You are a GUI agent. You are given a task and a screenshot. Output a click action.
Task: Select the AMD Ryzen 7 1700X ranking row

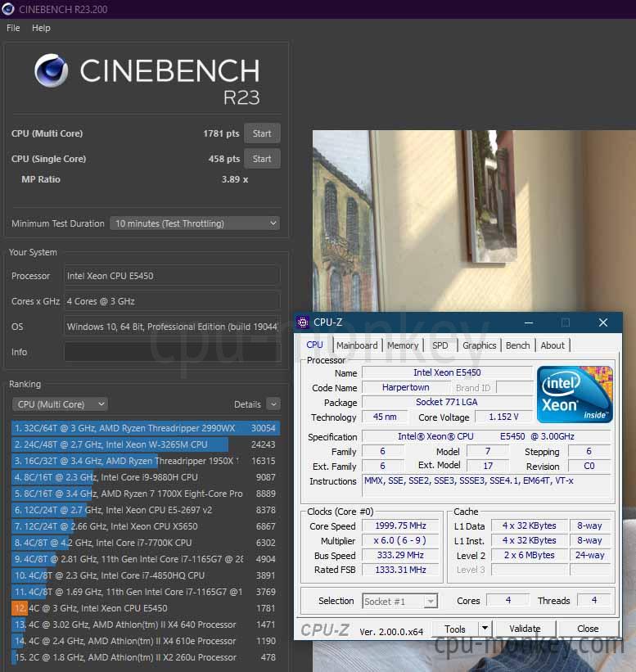pos(146,494)
